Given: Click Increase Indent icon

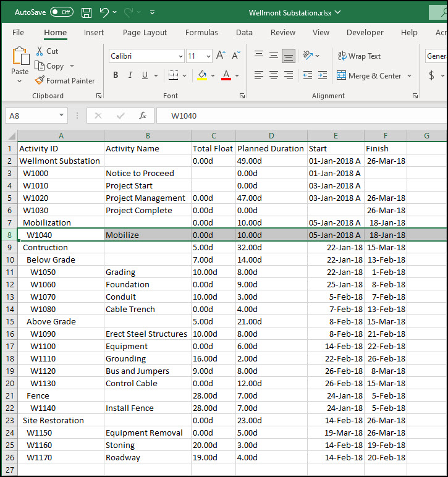Looking at the screenshot, I should [323, 75].
